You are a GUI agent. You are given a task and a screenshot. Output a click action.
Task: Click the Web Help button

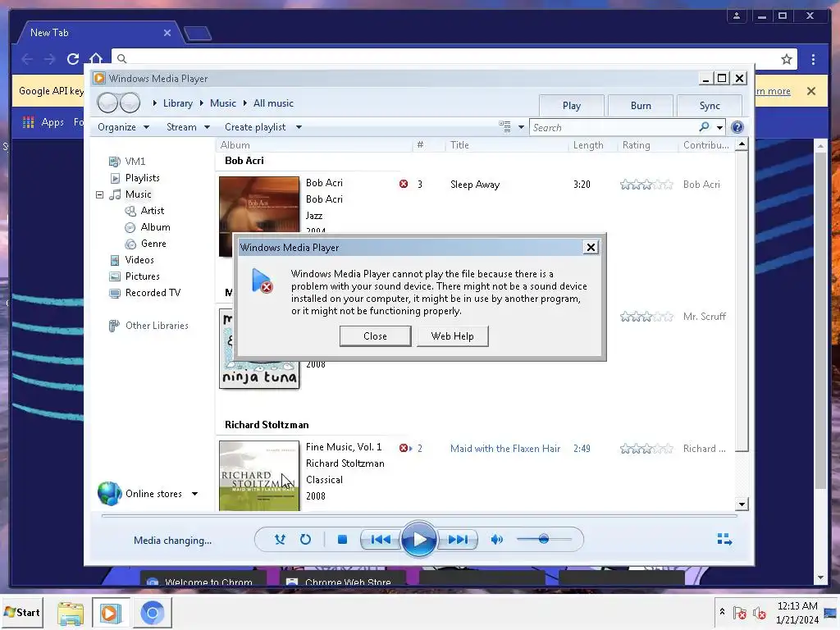point(452,336)
